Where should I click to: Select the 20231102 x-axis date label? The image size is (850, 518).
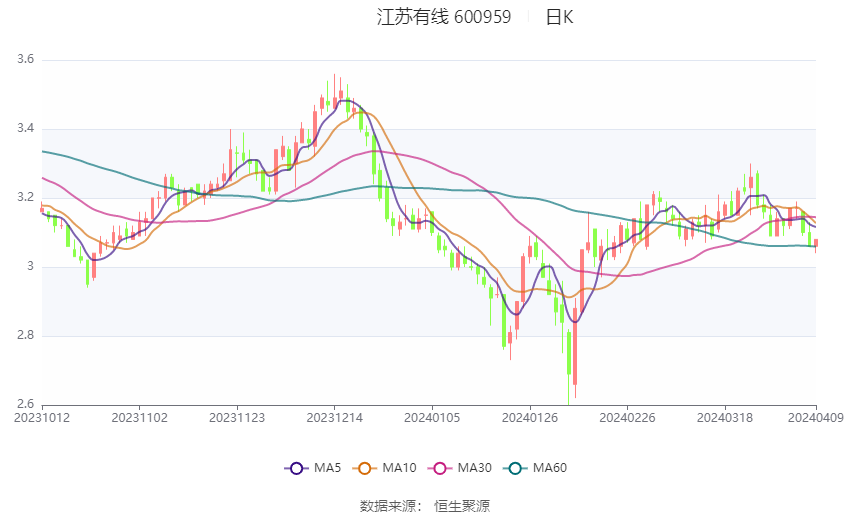[139, 418]
